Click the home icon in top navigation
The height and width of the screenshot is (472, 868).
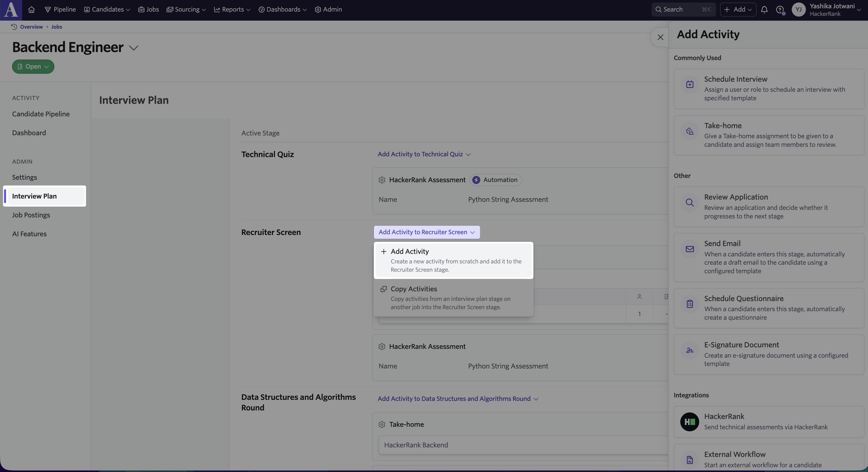click(31, 10)
